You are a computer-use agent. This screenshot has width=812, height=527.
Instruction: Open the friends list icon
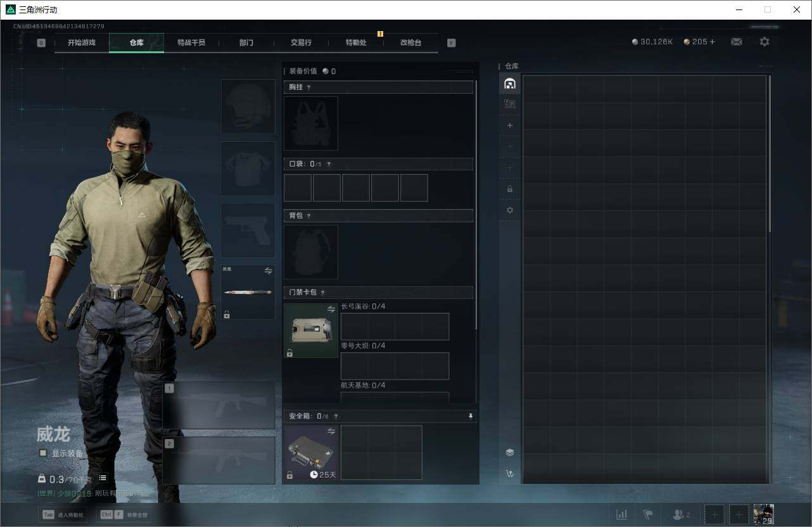681,515
